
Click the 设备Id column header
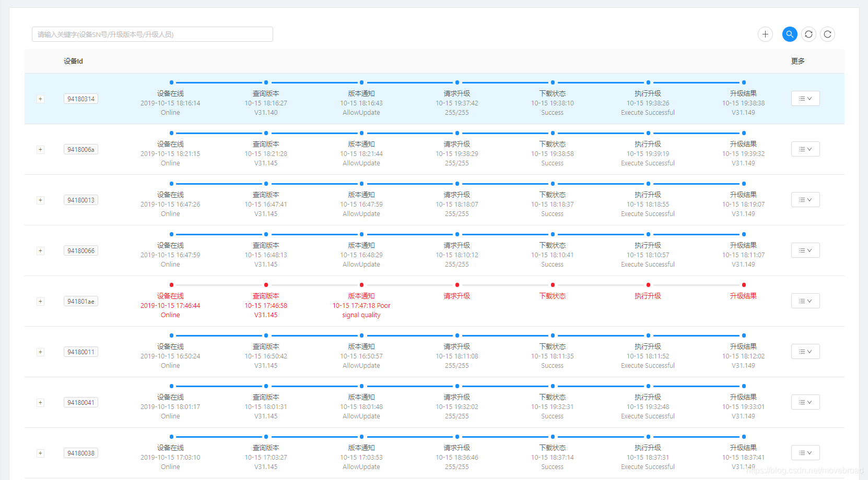73,61
